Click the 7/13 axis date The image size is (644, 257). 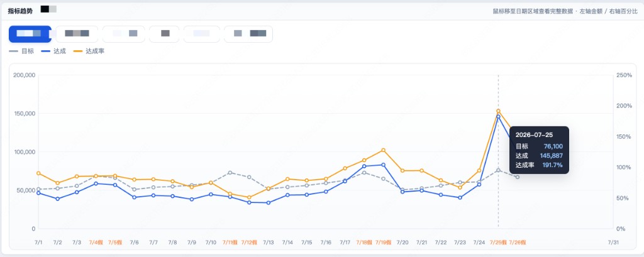(268, 243)
